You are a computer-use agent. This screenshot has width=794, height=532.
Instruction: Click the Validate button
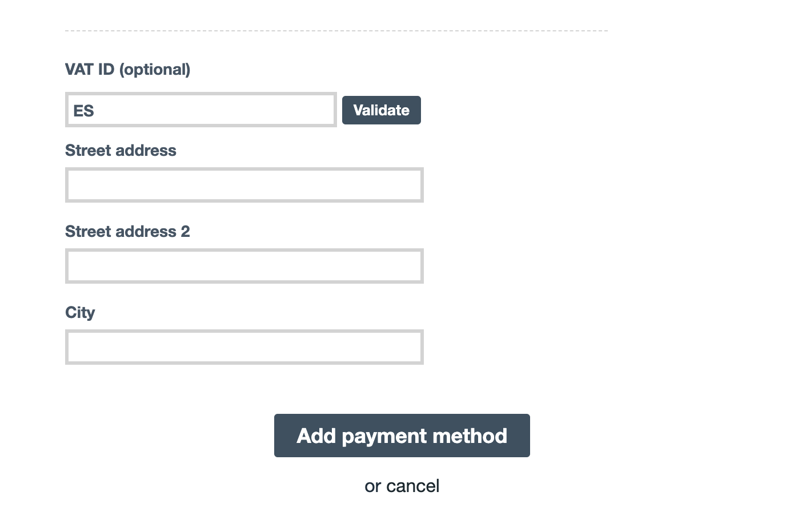381,110
